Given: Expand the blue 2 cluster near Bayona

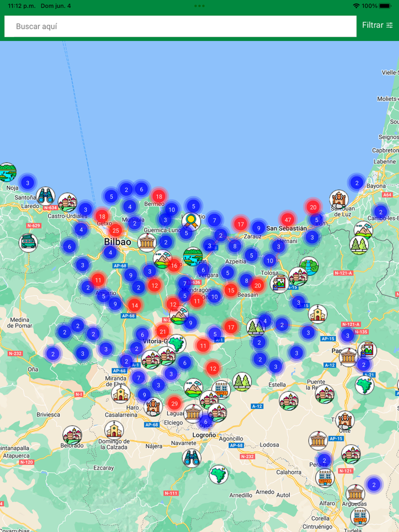Looking at the screenshot, I should [357, 183].
